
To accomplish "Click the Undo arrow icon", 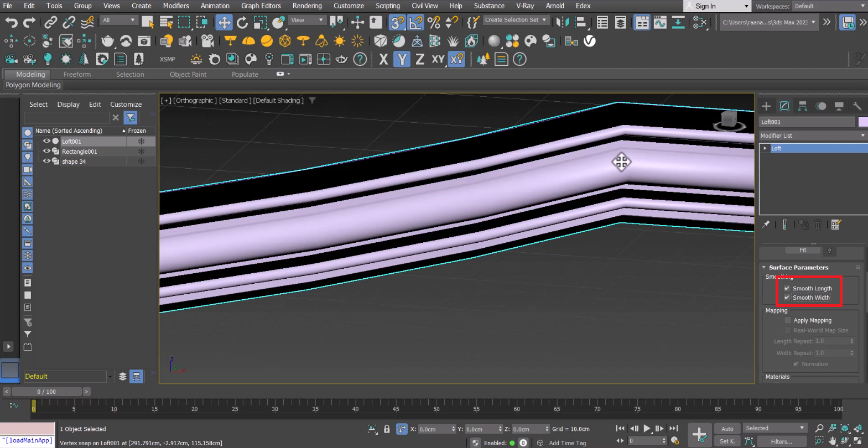I will click(11, 22).
